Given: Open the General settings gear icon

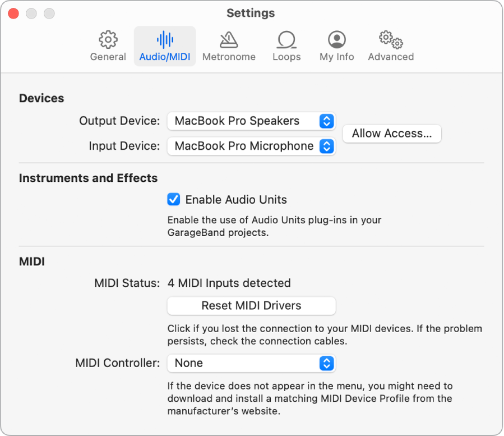Looking at the screenshot, I should pos(108,40).
